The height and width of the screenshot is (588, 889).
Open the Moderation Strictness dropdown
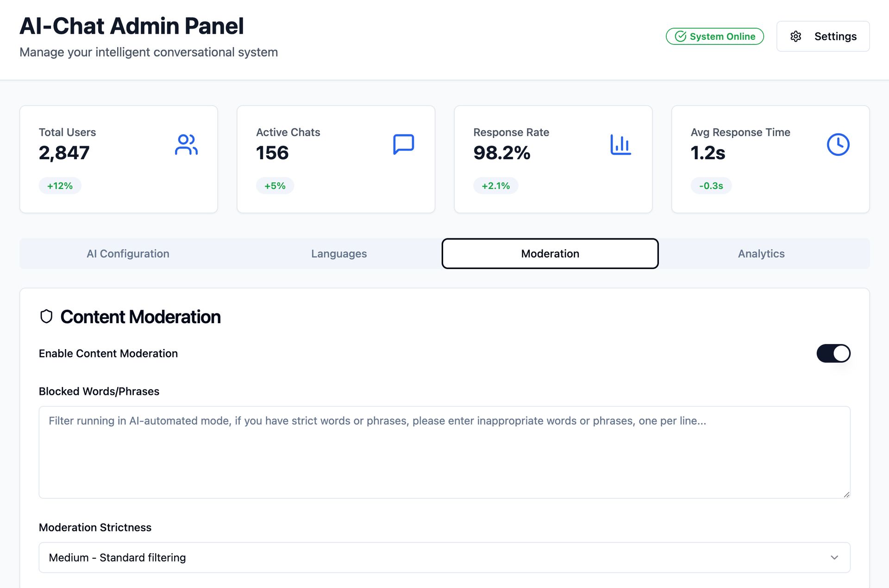click(444, 557)
